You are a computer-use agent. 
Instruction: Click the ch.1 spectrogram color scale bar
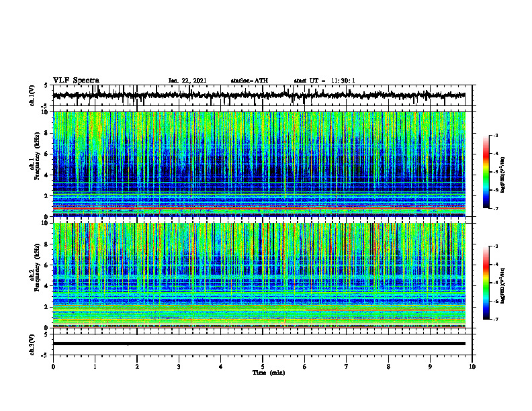[486, 172]
